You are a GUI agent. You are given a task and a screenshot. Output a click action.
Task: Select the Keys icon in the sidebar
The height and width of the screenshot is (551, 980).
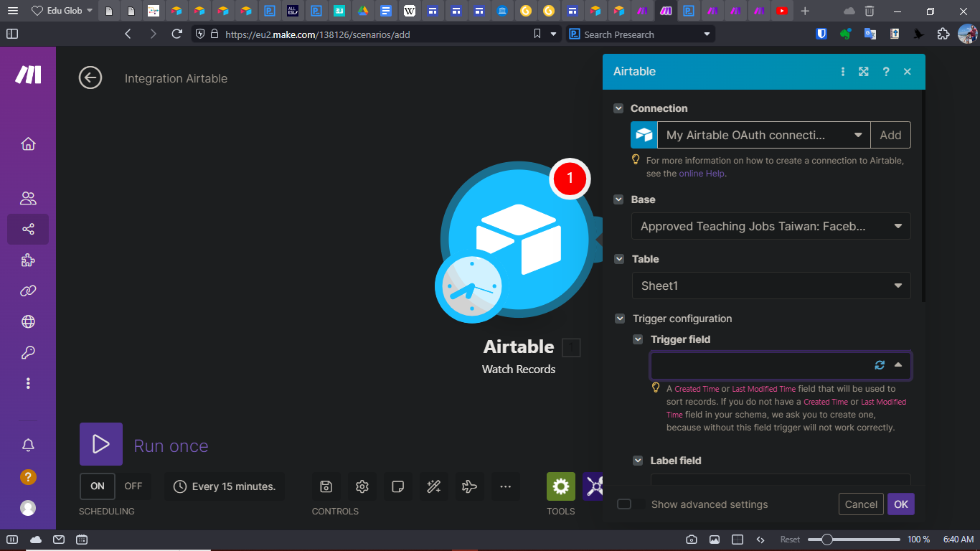point(28,352)
